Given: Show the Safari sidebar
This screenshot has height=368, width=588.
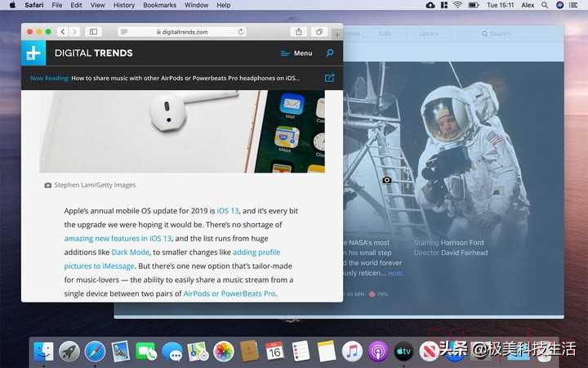Looking at the screenshot, I should coord(94,32).
